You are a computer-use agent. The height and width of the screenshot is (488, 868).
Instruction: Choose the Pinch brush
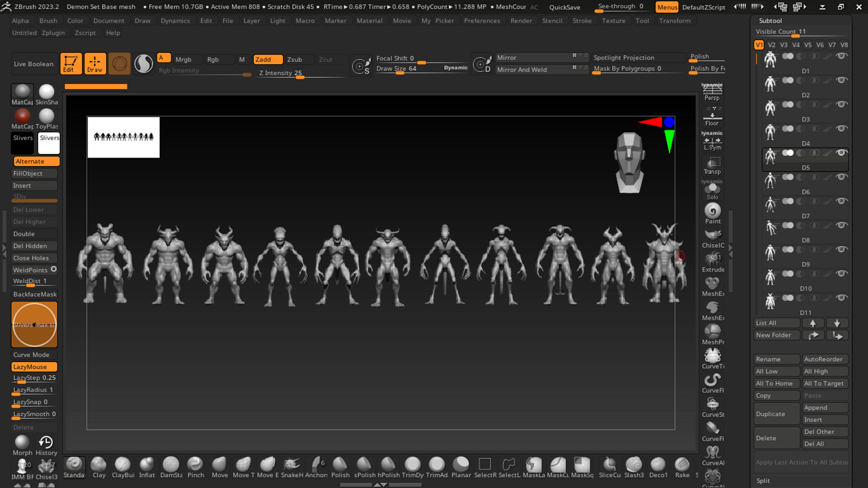(x=196, y=467)
